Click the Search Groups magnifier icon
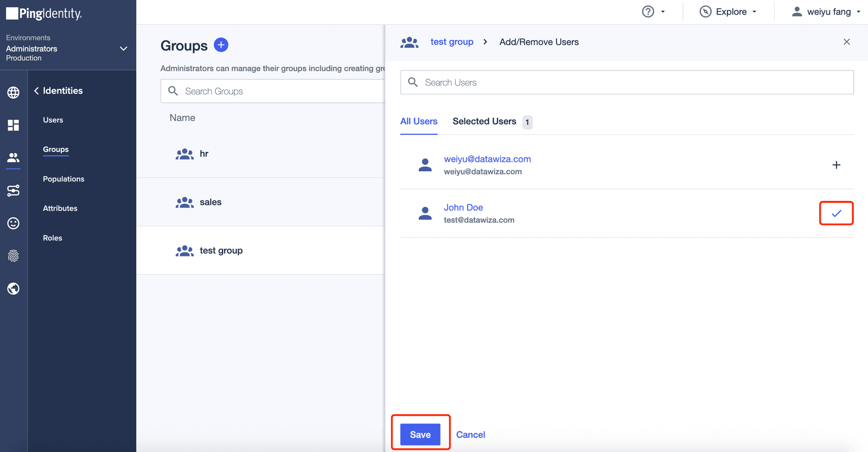The image size is (868, 452). (x=173, y=91)
